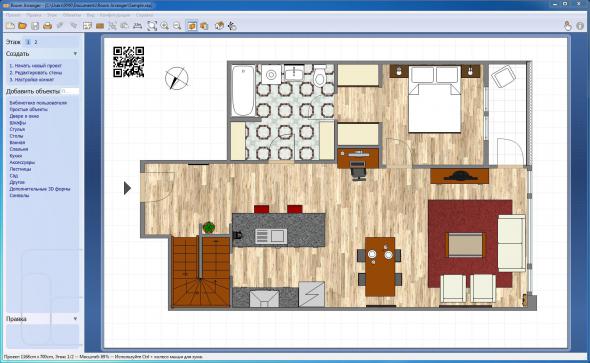Screen dimensions: 590x363
Task: Open the Проект menu
Action: (13, 15)
